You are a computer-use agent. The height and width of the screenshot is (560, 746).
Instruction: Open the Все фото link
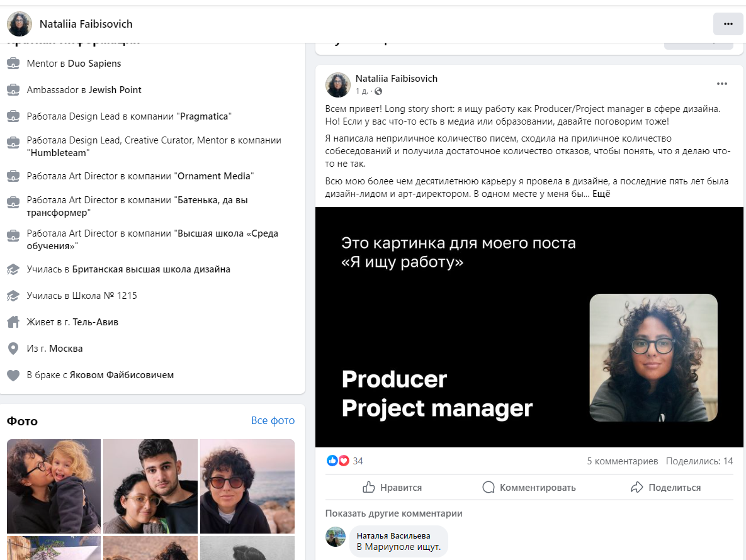click(x=273, y=421)
